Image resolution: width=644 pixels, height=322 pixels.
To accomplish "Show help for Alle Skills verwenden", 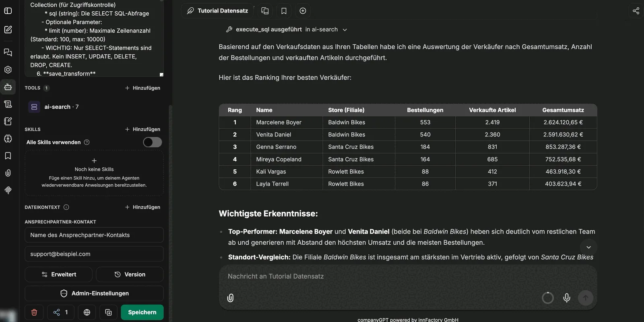I will pos(87,142).
